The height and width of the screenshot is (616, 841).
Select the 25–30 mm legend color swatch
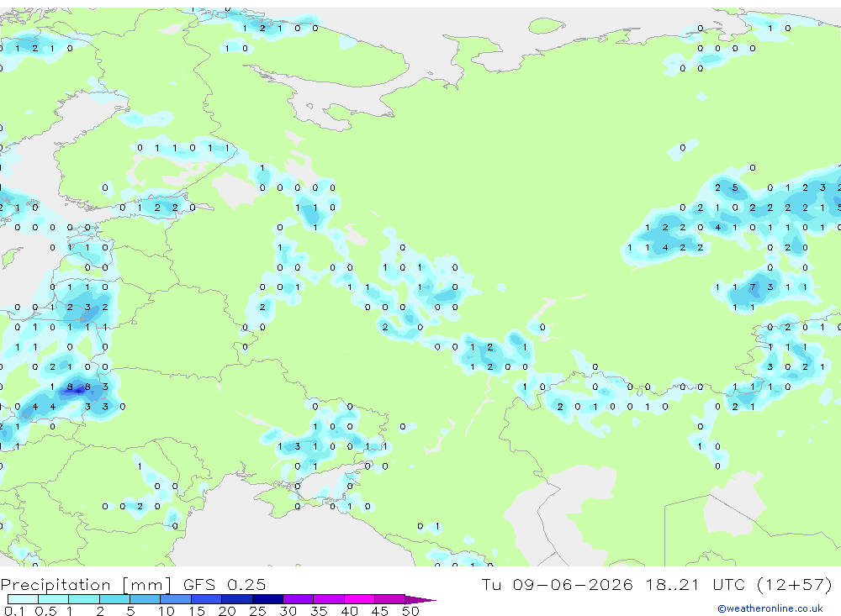[267, 599]
